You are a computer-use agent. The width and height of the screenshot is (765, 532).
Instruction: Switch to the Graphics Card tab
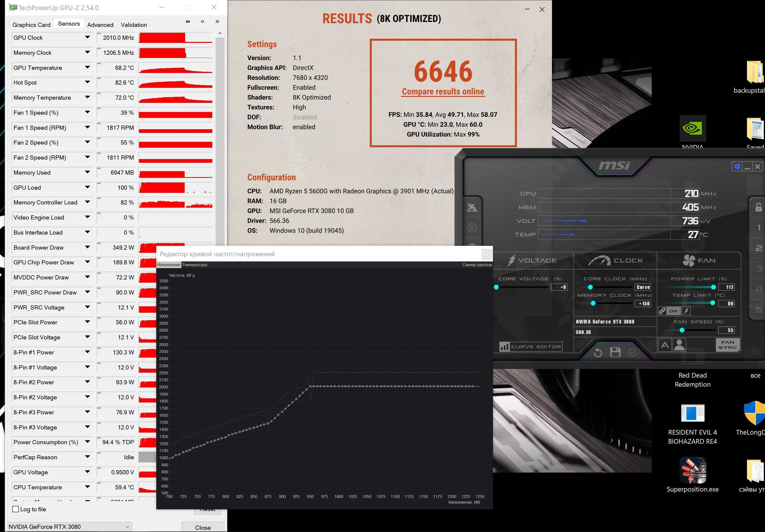[31, 25]
